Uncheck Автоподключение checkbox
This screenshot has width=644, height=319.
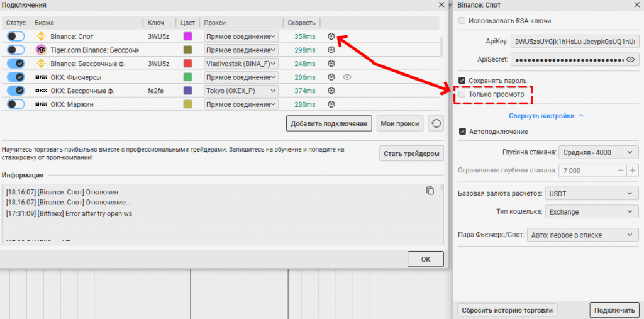coord(462,132)
